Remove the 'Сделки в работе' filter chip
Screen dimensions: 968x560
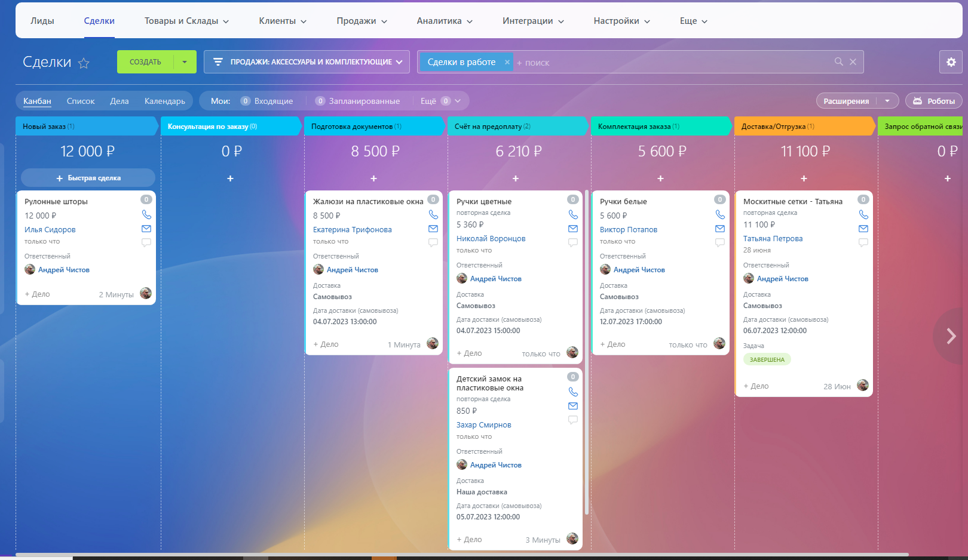pos(507,62)
